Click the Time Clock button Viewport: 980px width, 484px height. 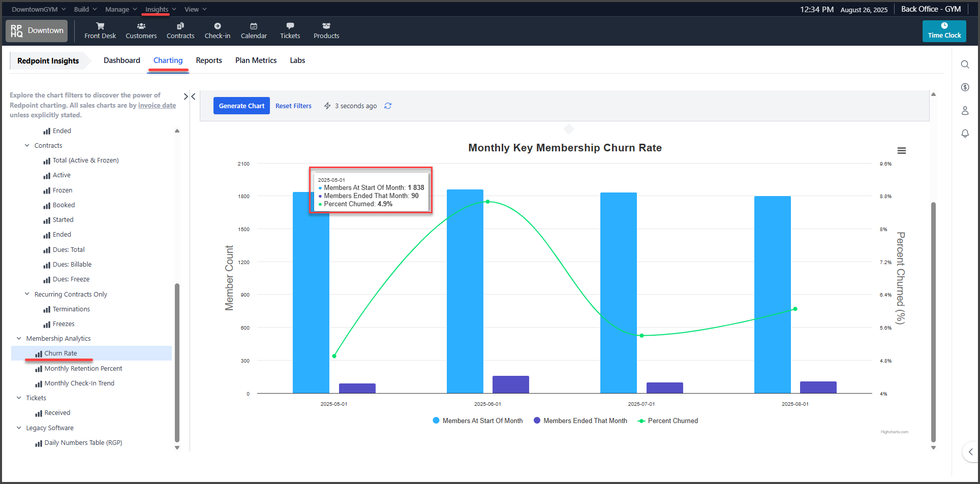[944, 31]
